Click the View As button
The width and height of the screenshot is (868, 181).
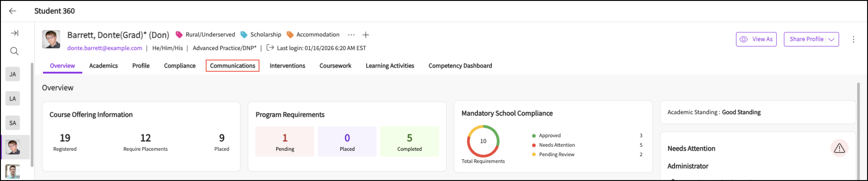click(x=756, y=39)
